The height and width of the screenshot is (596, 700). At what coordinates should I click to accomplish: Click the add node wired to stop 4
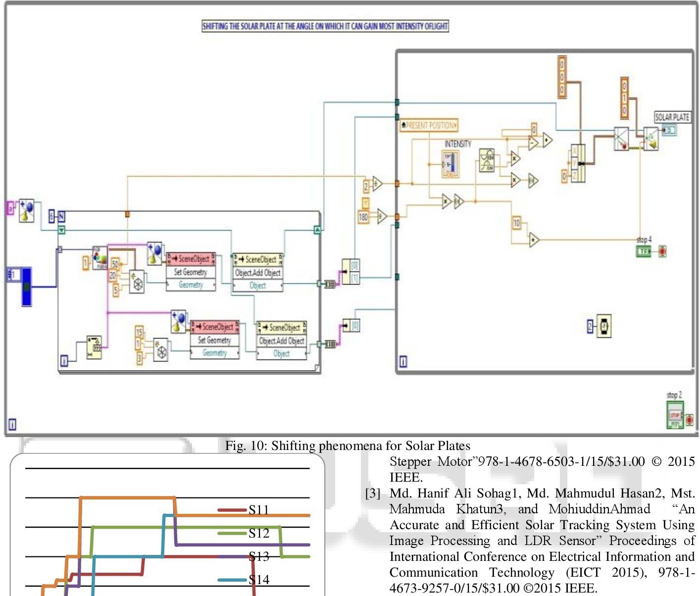[534, 240]
